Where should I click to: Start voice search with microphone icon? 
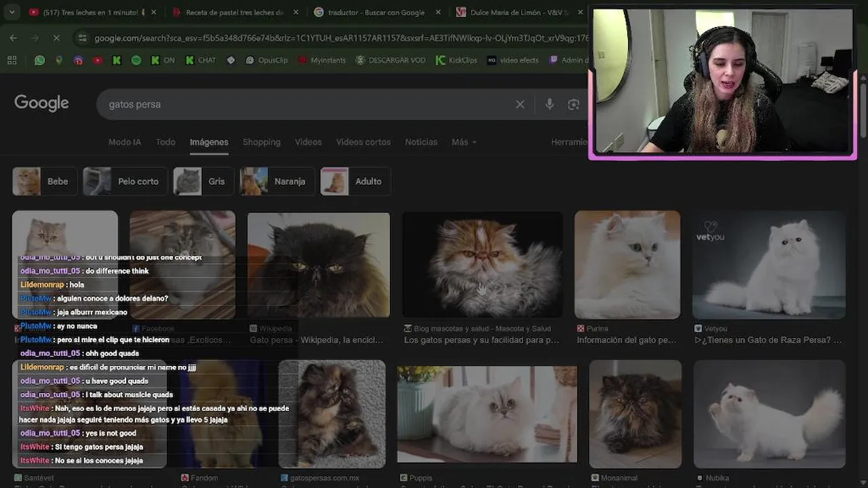549,104
